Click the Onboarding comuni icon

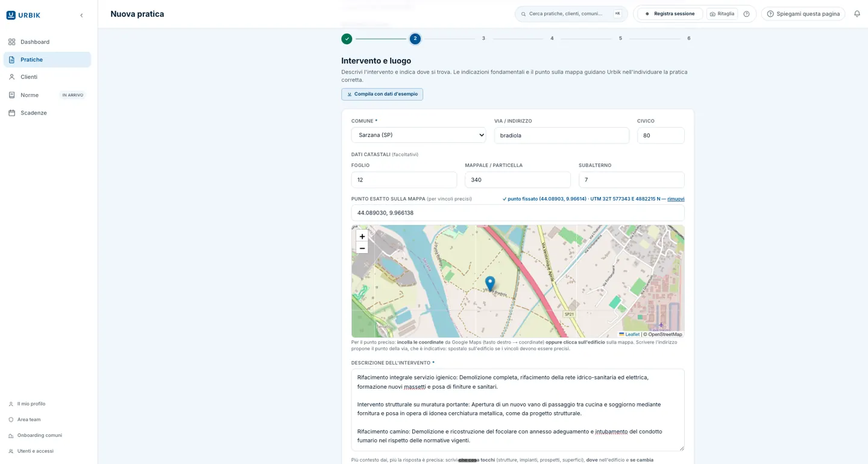click(x=11, y=435)
